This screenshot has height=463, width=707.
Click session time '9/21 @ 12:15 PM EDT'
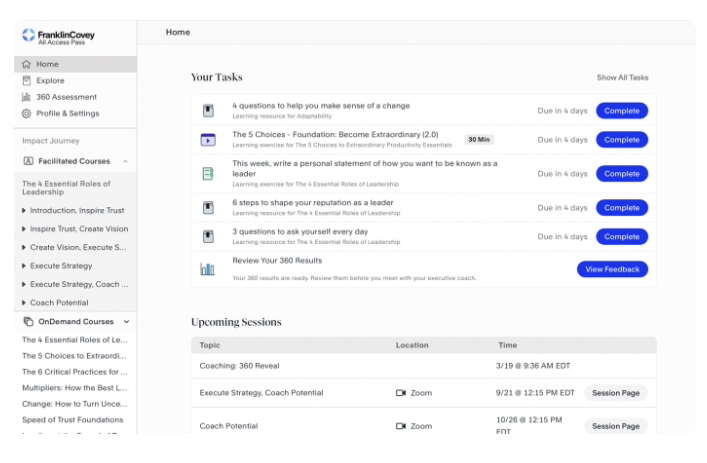coord(535,393)
